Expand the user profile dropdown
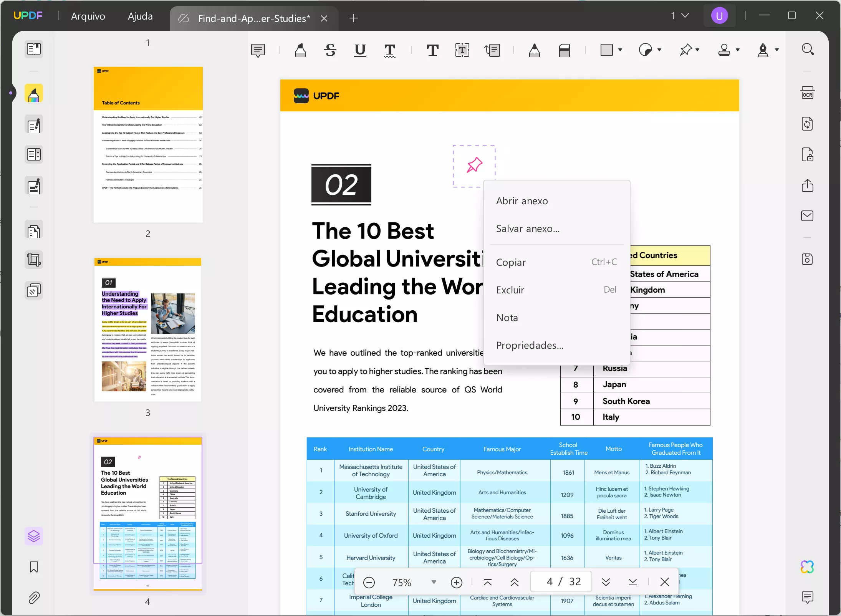Screen dimensions: 841x616 click(718, 16)
